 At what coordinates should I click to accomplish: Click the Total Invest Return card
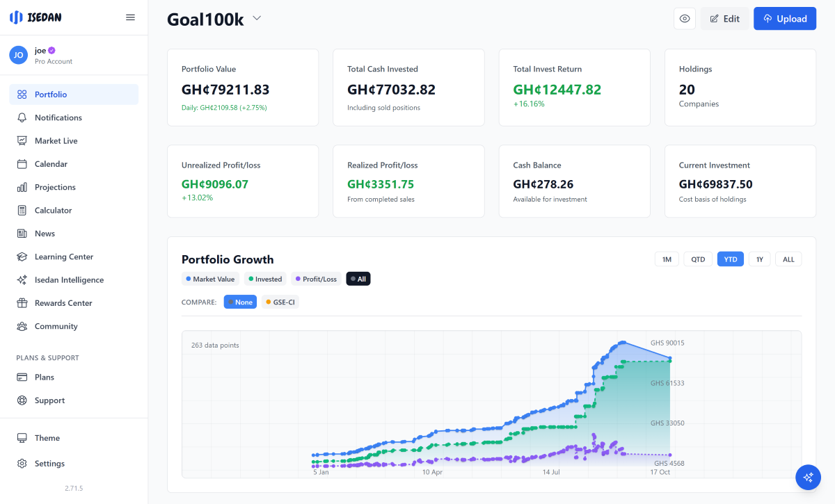[x=575, y=88]
